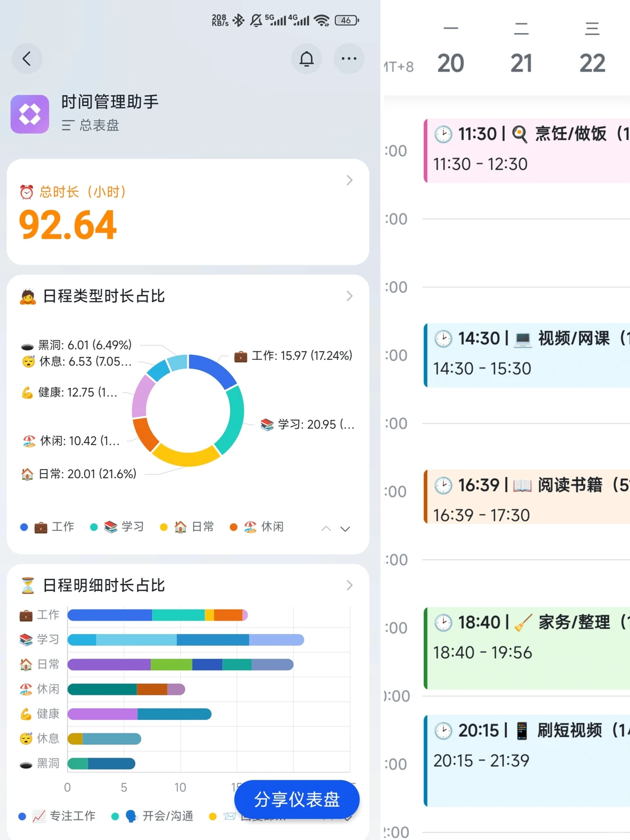Tap the briefcase icon in the 工作 legend
The height and width of the screenshot is (840, 630).
point(41,526)
